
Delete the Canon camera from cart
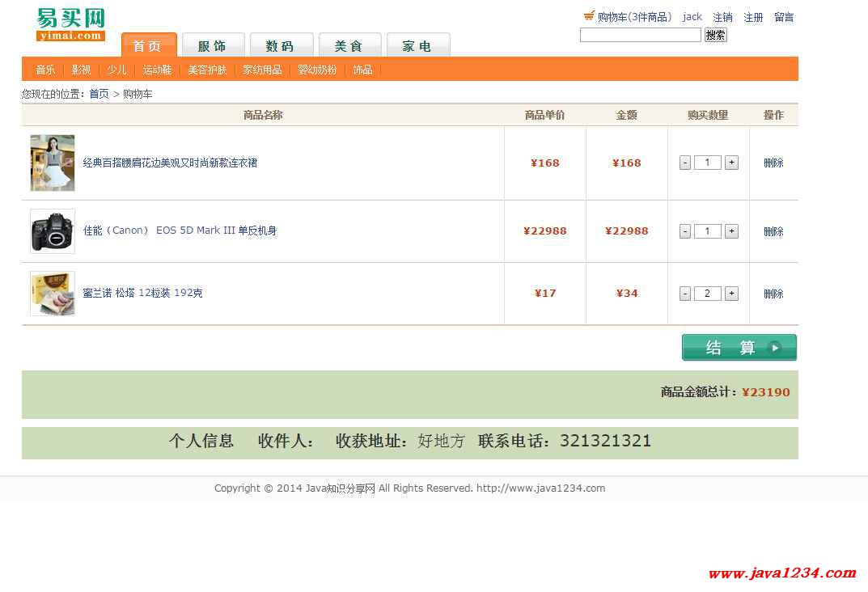pyautogui.click(x=773, y=231)
